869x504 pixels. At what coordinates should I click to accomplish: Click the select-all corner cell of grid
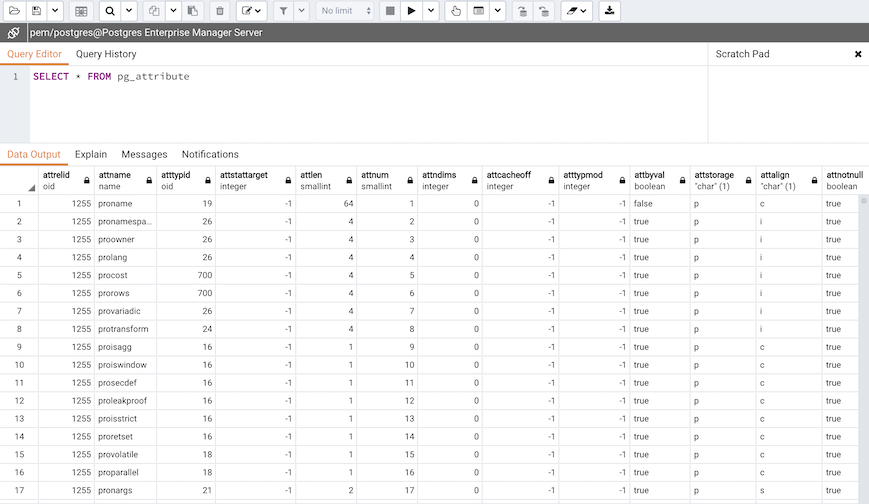coord(19,180)
